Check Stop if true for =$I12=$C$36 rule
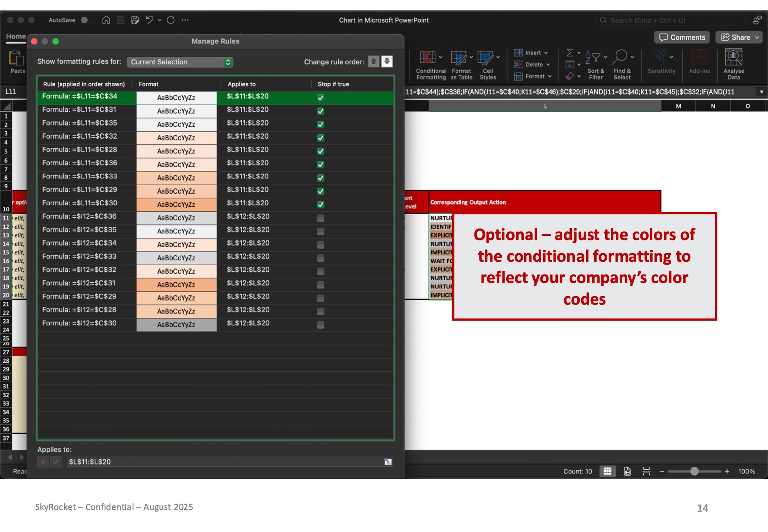 point(321,218)
